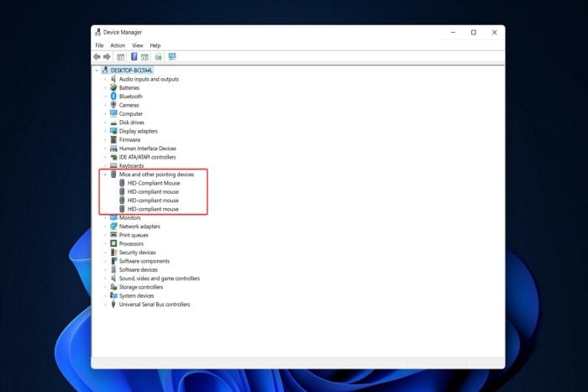This screenshot has width=588, height=392.
Task: Click the Show/Hide Console Tree toolbar icon
Action: [x=121, y=57]
